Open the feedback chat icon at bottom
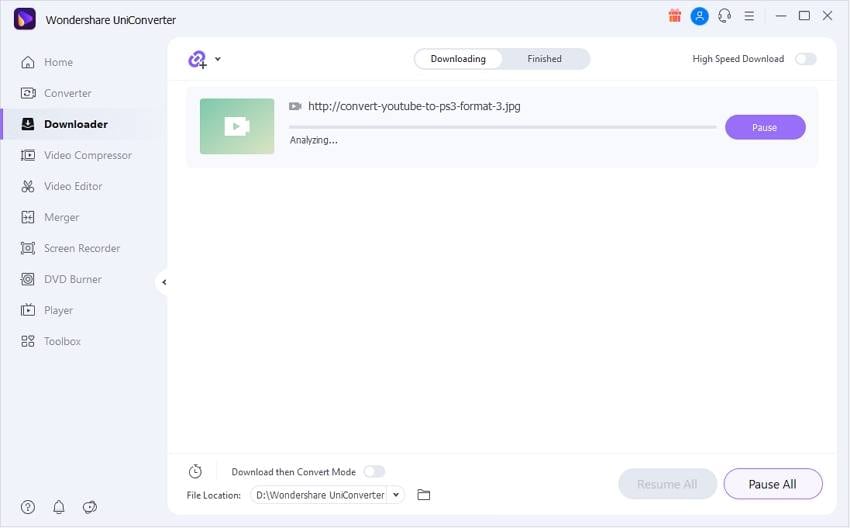850x528 pixels. click(89, 507)
